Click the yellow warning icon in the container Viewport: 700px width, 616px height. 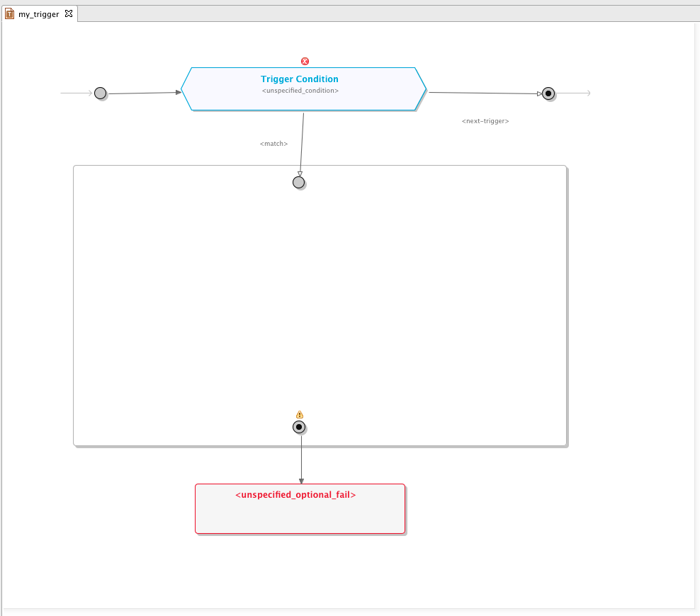(x=300, y=415)
